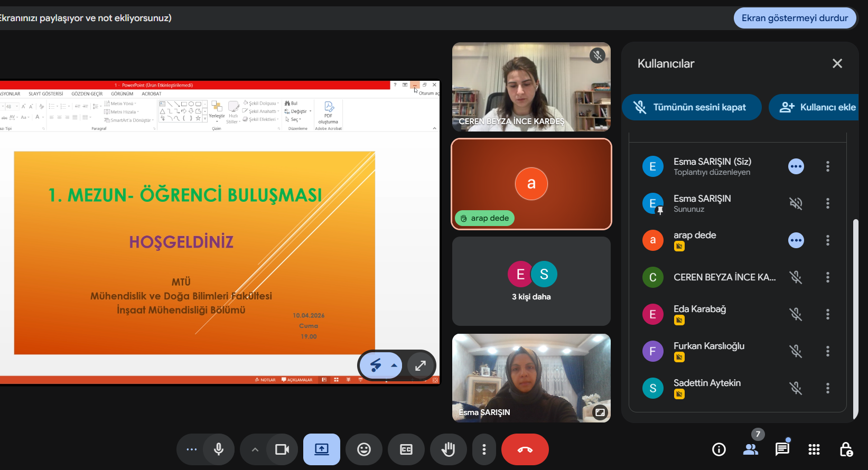Close the Kullanıcılar panel
868x470 pixels.
837,63
